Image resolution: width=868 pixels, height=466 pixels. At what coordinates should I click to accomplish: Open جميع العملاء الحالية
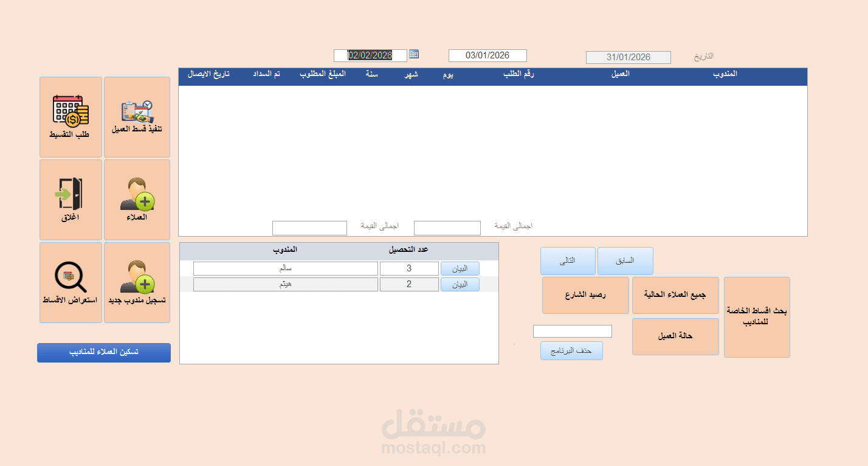click(x=675, y=296)
